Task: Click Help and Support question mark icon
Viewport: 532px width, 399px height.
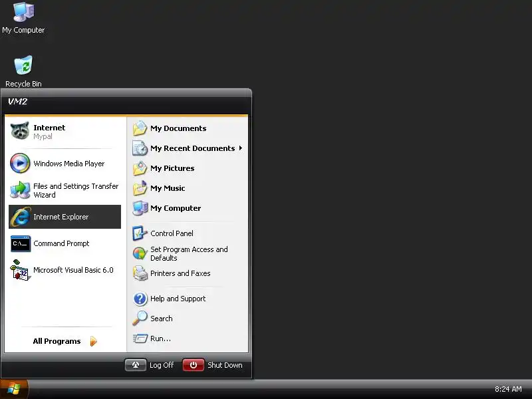Action: pyautogui.click(x=140, y=299)
